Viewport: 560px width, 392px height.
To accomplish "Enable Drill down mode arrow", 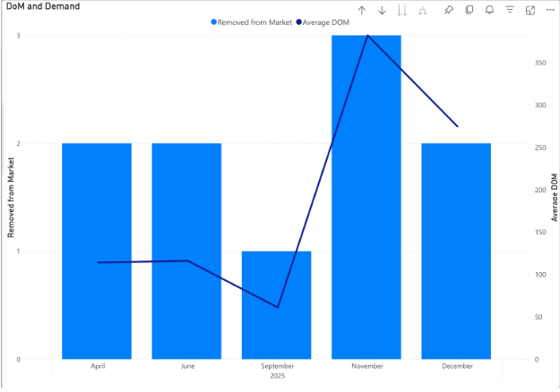I will click(383, 10).
